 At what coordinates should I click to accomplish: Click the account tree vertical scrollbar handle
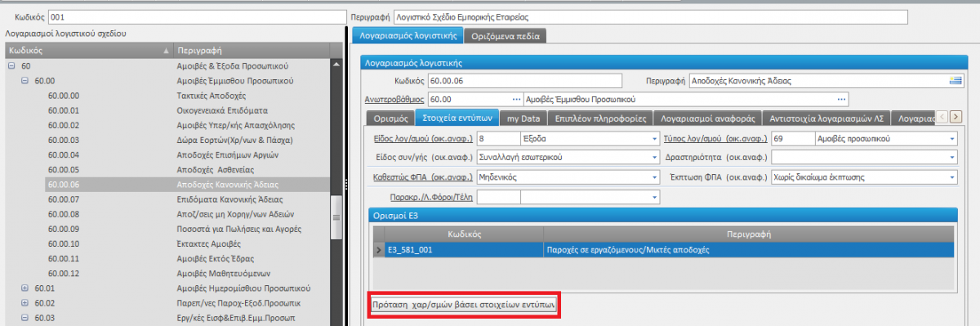(336, 218)
